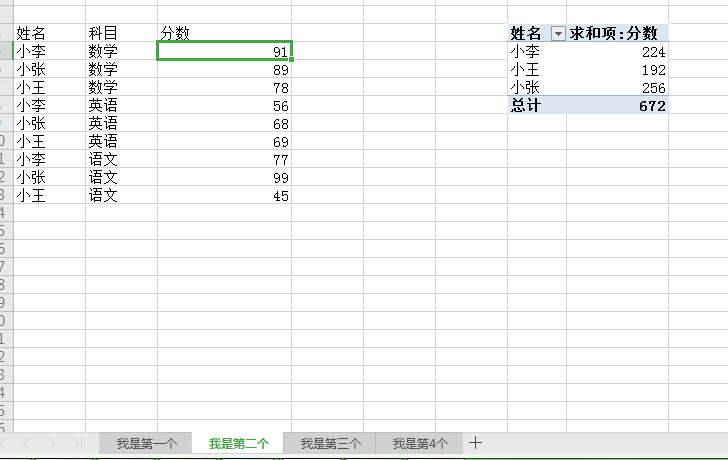Select the cell with score 89
728x460 pixels.
point(225,69)
